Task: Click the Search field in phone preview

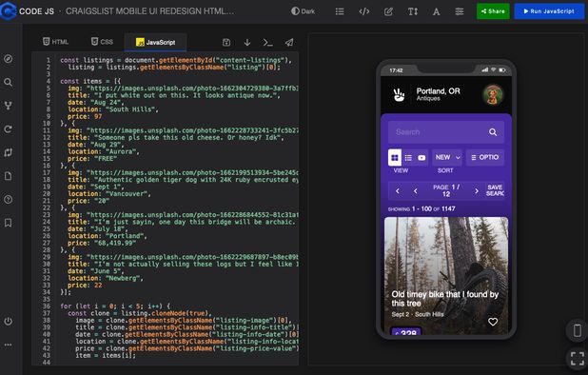Action: (446, 132)
